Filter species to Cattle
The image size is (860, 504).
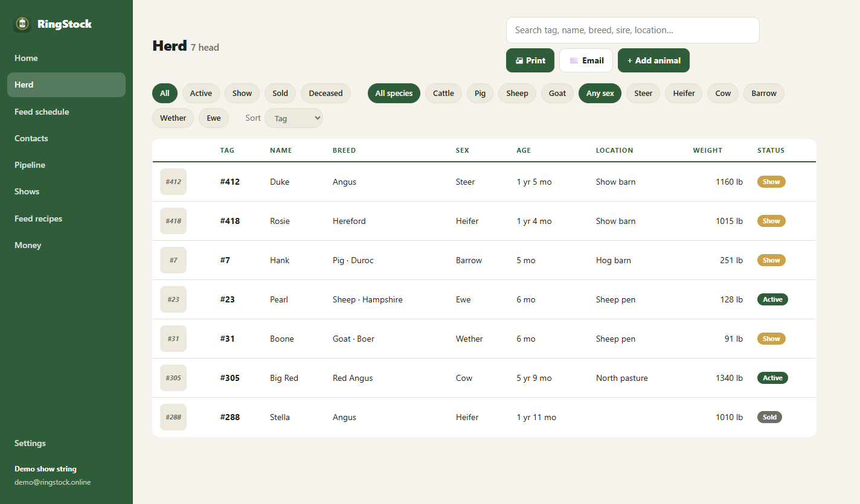443,94
